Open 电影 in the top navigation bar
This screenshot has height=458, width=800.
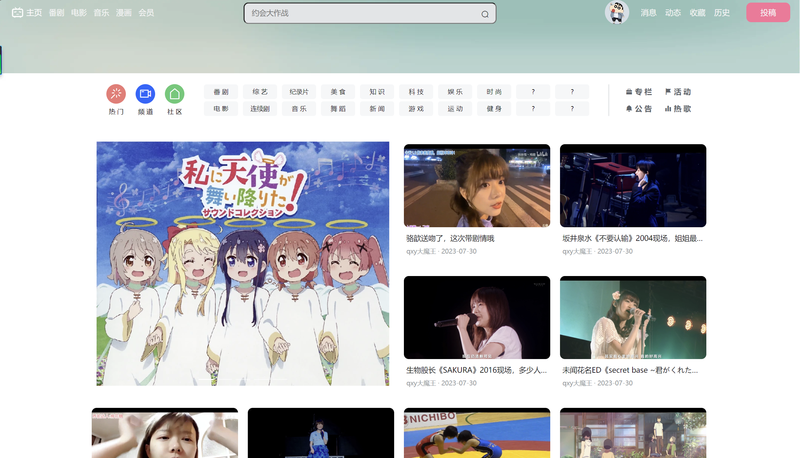[x=79, y=13]
